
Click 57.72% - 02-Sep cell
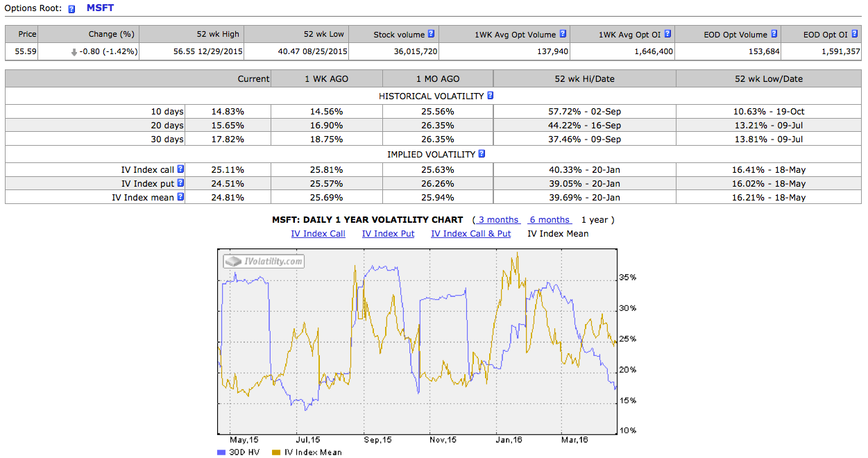coord(585,111)
